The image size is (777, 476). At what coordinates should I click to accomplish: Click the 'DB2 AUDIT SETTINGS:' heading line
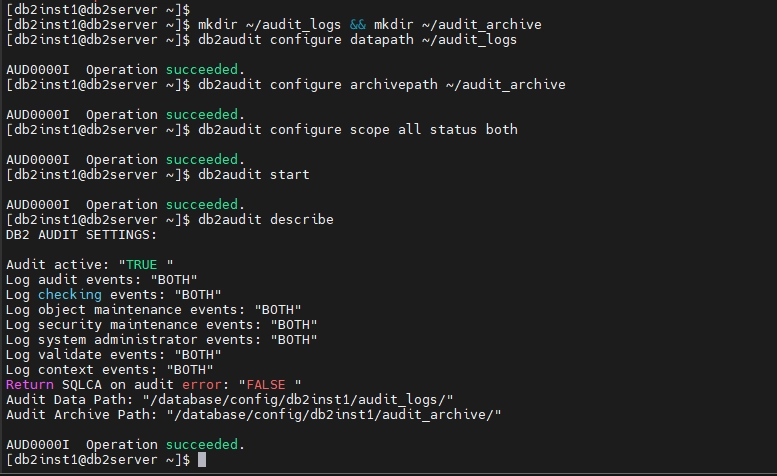point(81,235)
